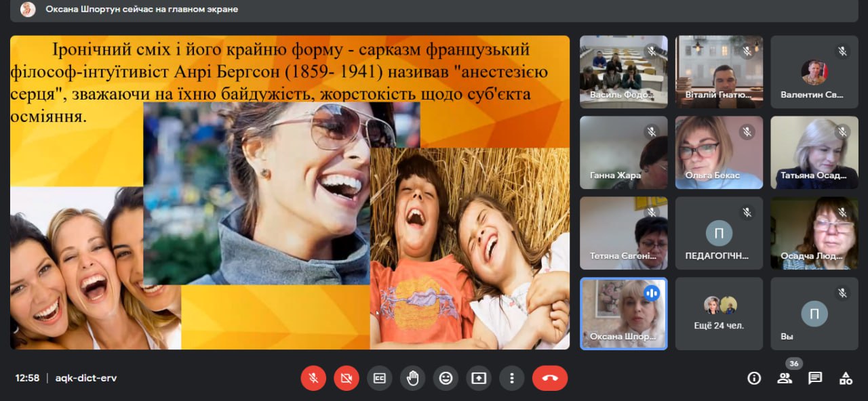Open the chat panel
This screenshot has width=868, height=401.
(x=815, y=379)
